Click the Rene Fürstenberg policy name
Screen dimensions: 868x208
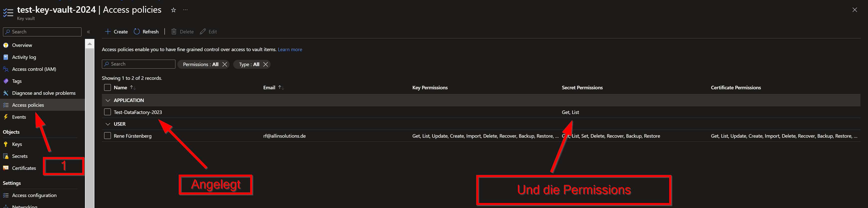(x=133, y=136)
